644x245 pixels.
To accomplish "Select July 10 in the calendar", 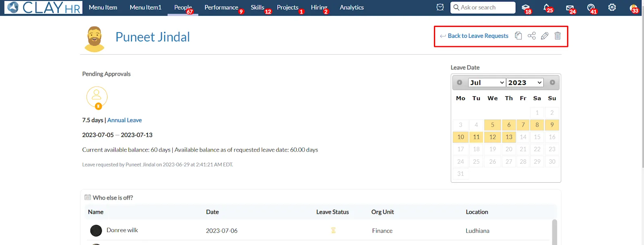I will [x=460, y=137].
